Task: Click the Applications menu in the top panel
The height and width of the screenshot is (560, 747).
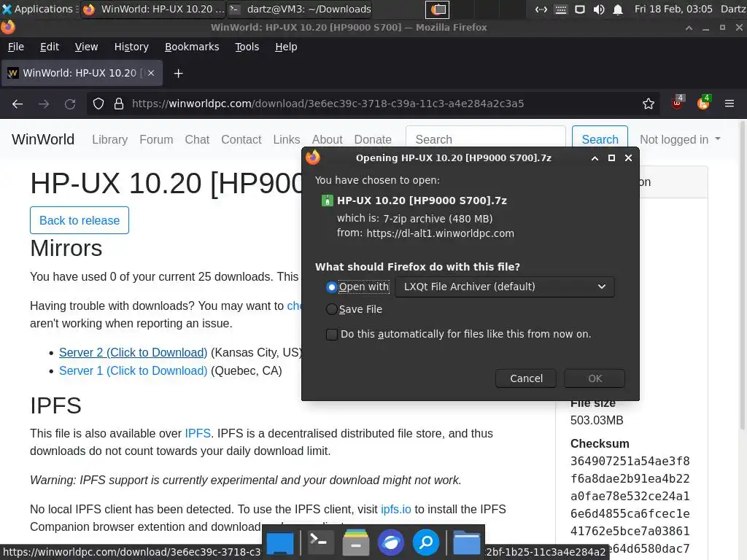Action: (x=39, y=9)
